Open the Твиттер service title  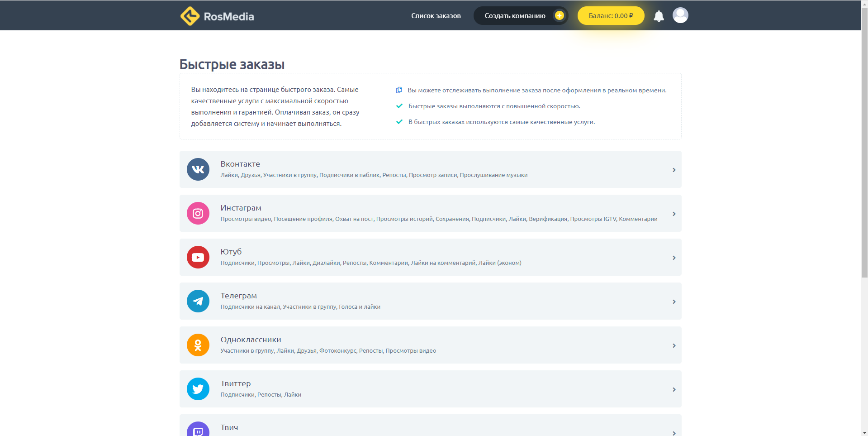(x=236, y=383)
